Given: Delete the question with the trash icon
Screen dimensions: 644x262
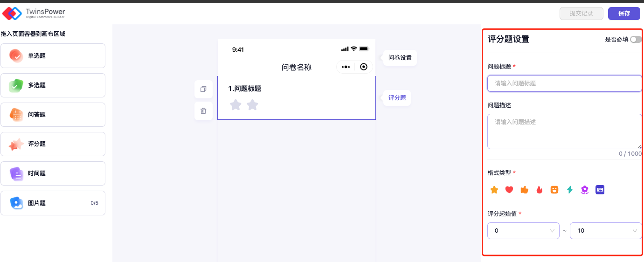Looking at the screenshot, I should (x=203, y=111).
